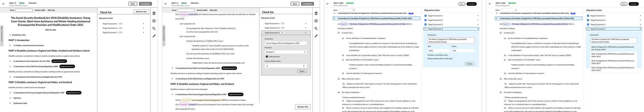
Task: Click Save on the Order-title screen
Action: (x=133, y=4)
